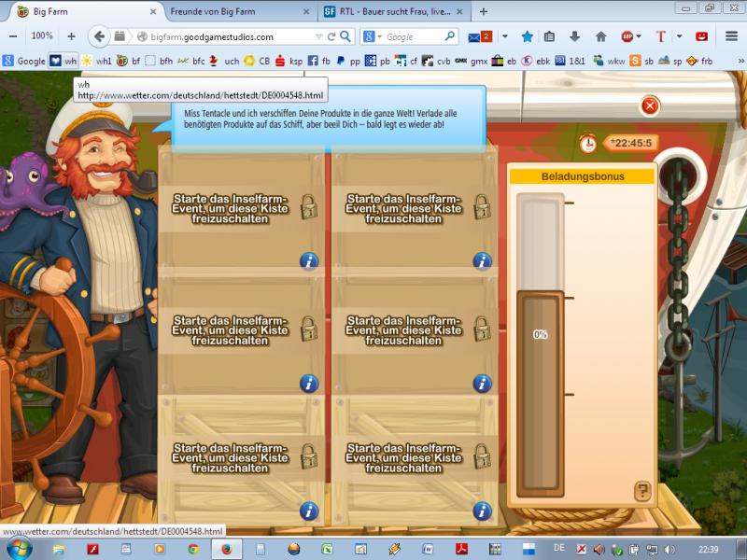Open info for bottom-left locked crate
This screenshot has height=560, width=747.
(309, 511)
